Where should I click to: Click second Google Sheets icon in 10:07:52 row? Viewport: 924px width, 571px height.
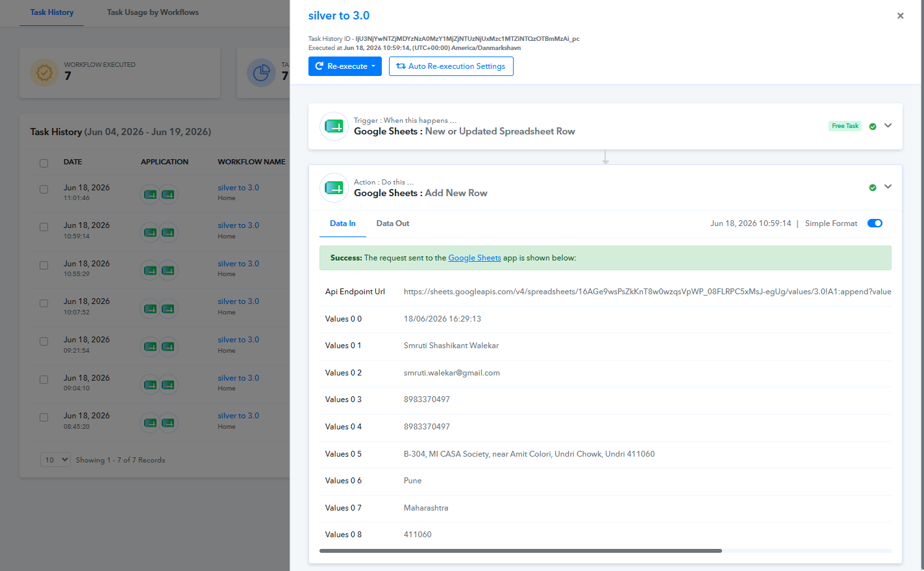[168, 309]
